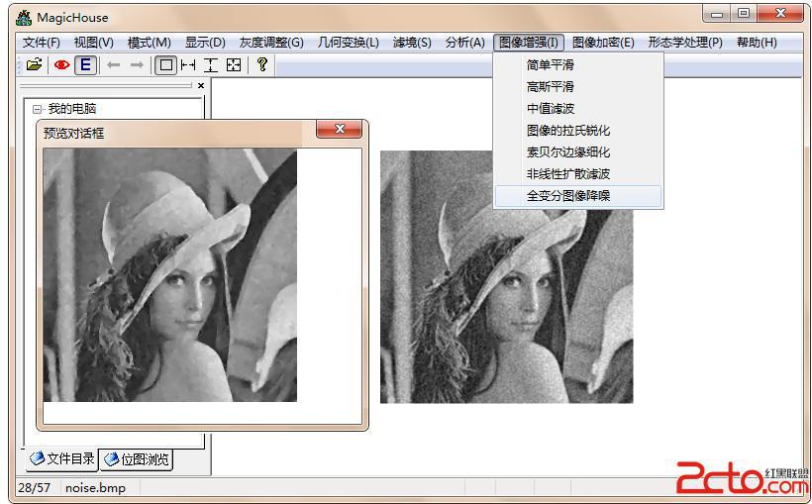The image size is (812, 504).
Task: Click the denoised preview image in dialog
Action: (x=170, y=275)
